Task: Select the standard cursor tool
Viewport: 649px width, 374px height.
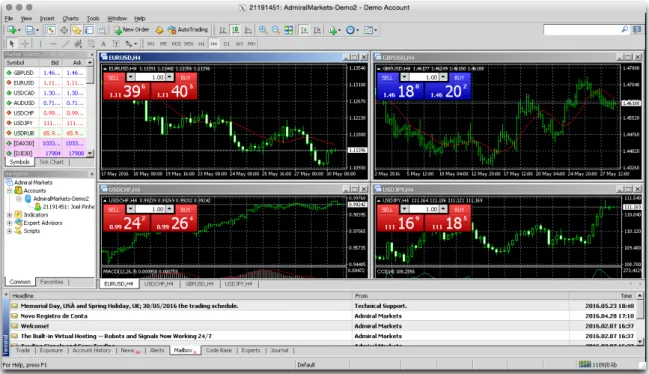Action: pyautogui.click(x=12, y=43)
